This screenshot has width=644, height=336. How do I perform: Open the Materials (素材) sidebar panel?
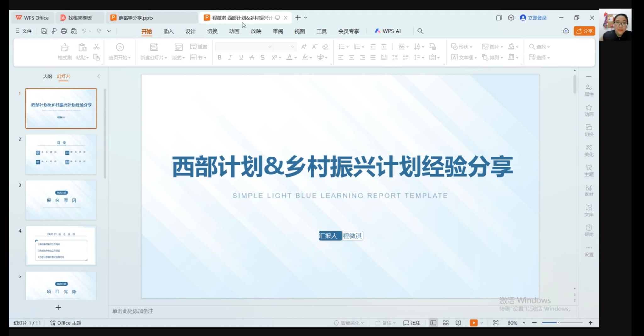coord(589,191)
